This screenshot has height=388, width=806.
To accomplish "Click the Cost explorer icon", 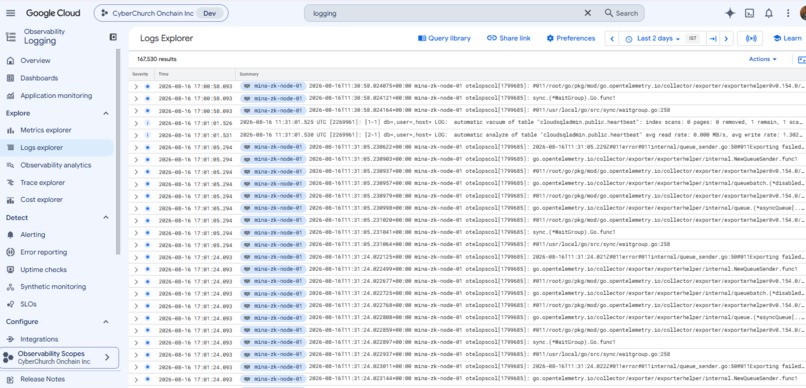I will click(x=10, y=199).
